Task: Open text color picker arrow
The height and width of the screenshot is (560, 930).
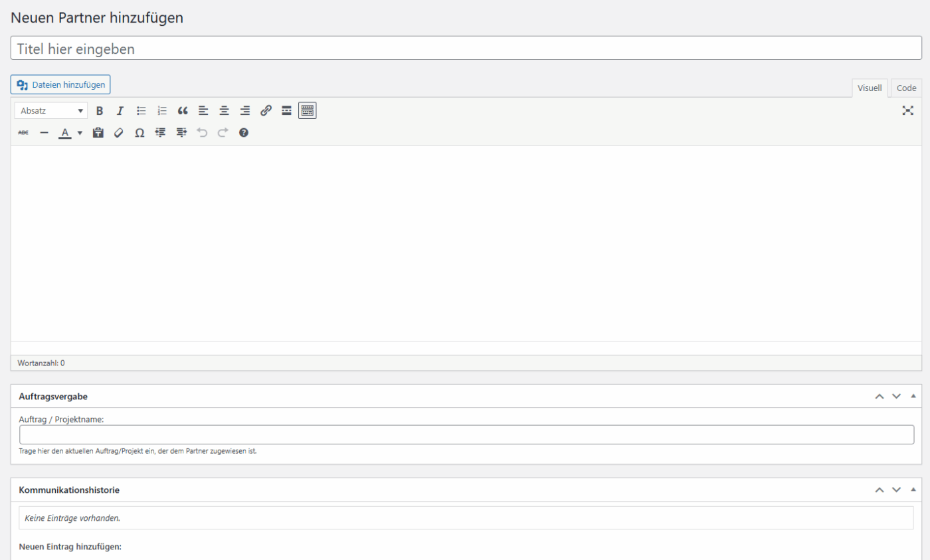Action: tap(80, 133)
